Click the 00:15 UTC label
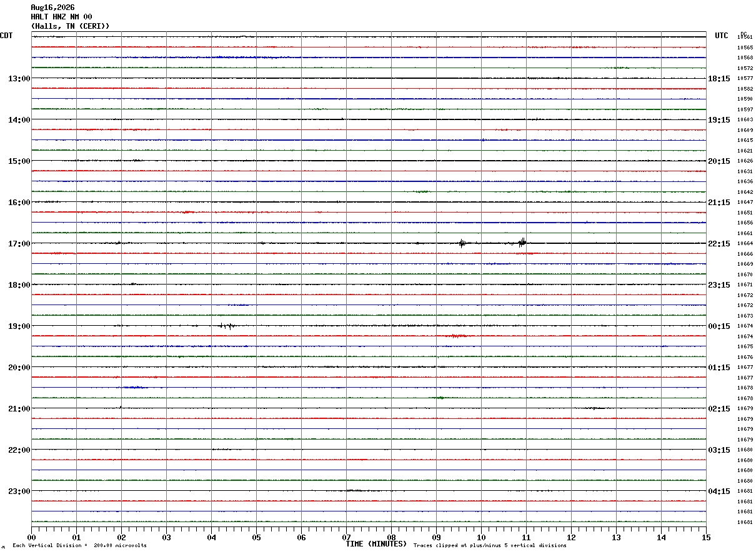Image resolution: width=756 pixels, height=554 pixels. click(x=719, y=326)
